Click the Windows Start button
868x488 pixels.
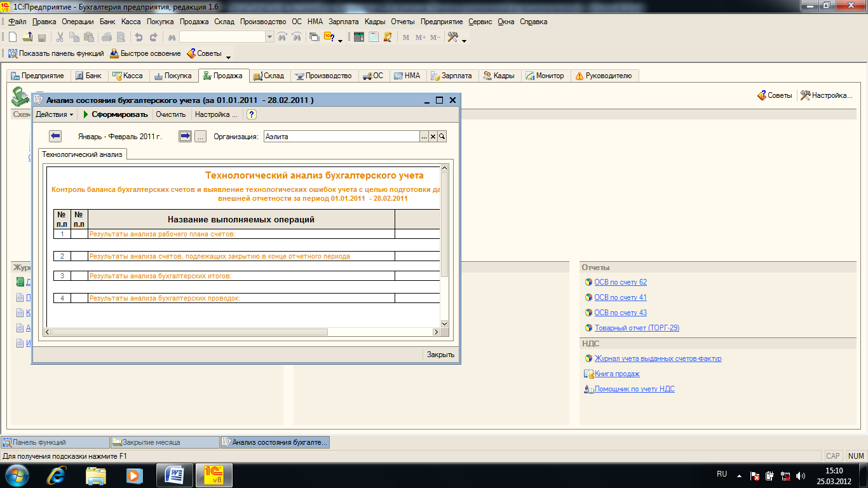(18, 475)
